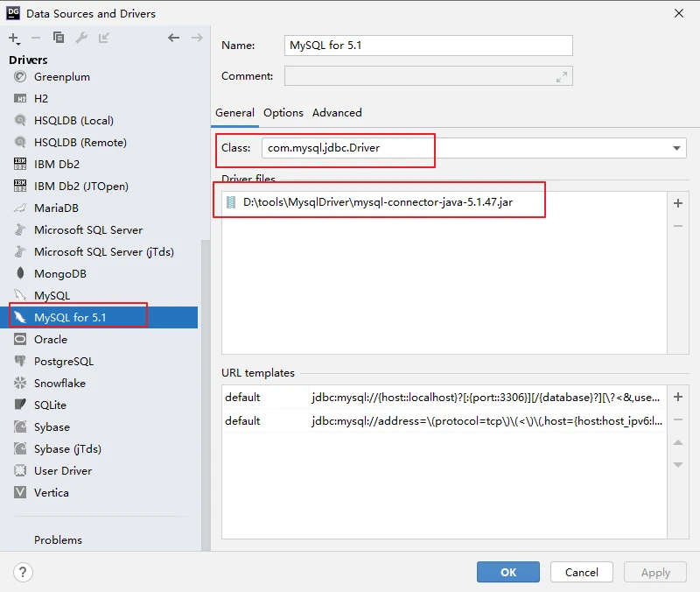Select the PostgreSQL driver

pos(63,361)
